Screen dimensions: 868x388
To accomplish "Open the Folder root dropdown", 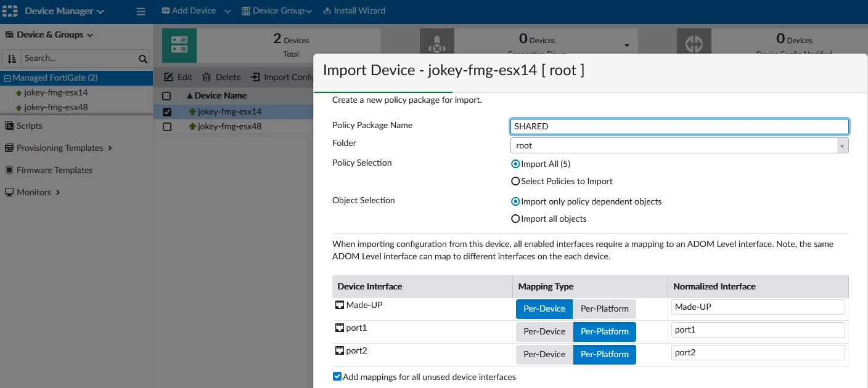I will click(x=679, y=145).
